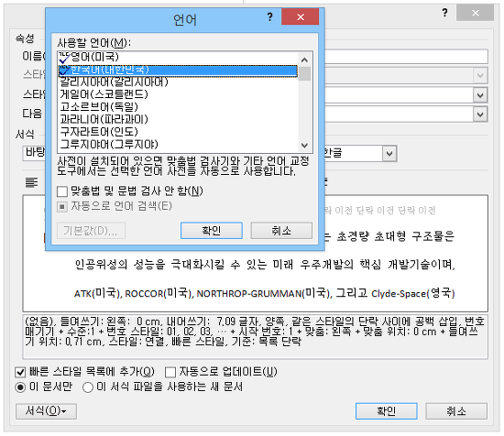Confirm the 언어 dialog with 확인

coord(212,231)
